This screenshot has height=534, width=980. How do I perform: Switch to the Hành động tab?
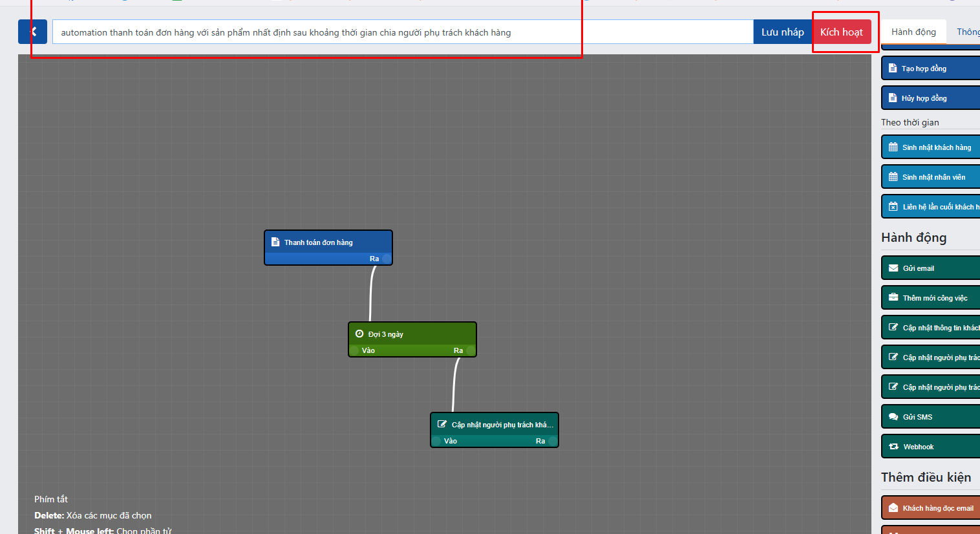pos(913,32)
